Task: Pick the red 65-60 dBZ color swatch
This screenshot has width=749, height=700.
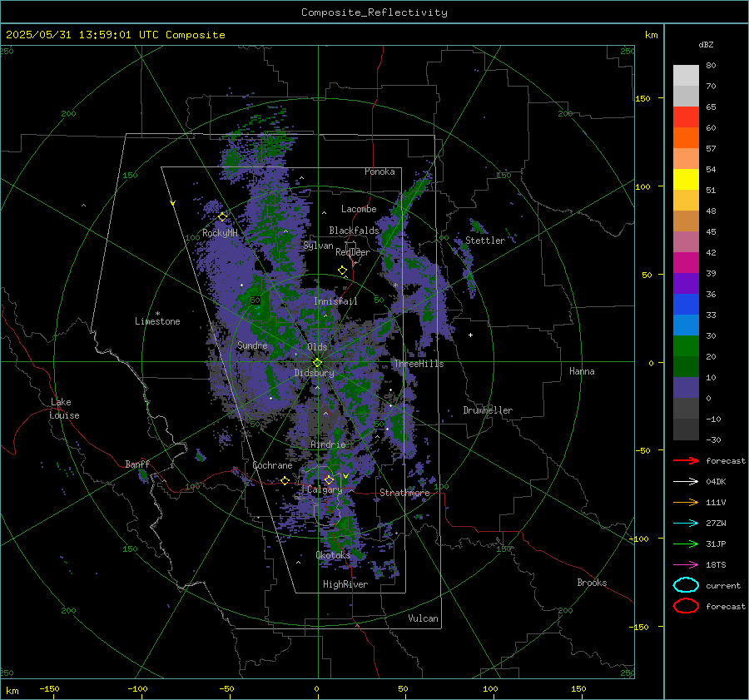Action: (x=686, y=117)
